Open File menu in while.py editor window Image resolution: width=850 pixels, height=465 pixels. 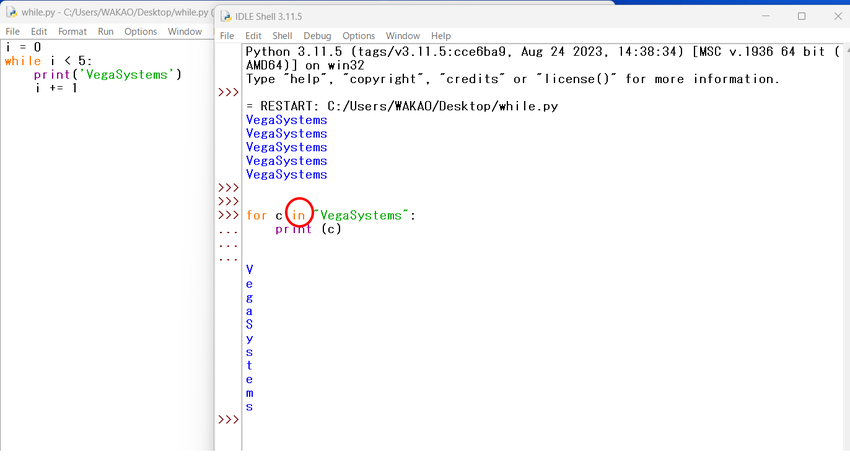[x=12, y=31]
